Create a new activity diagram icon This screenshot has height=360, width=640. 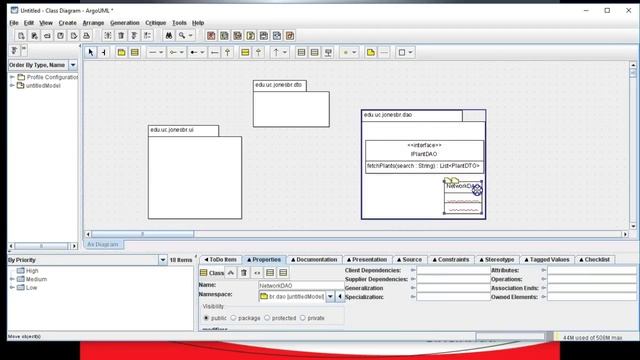tap(277, 36)
